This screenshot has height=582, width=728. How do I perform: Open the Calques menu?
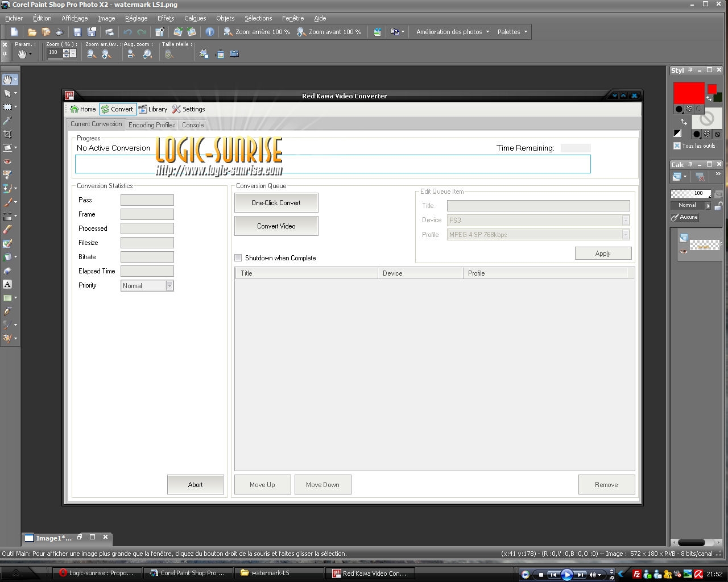195,18
